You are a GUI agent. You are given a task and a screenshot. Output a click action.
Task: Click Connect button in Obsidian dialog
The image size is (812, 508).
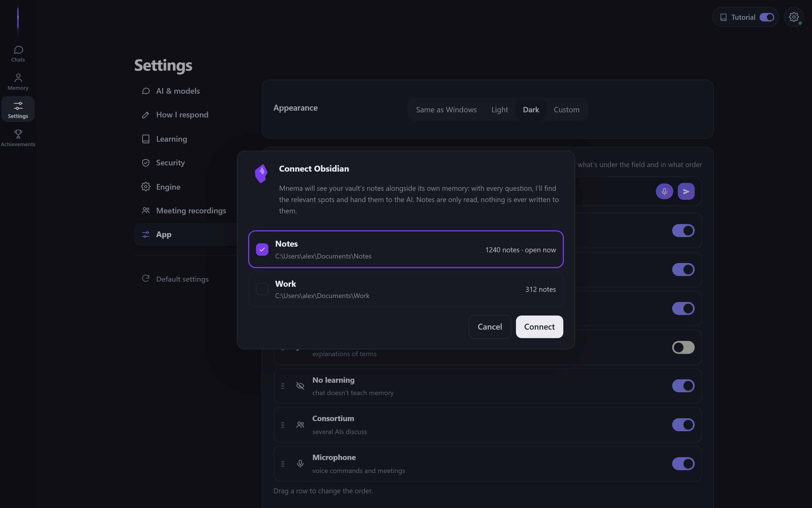point(539,327)
